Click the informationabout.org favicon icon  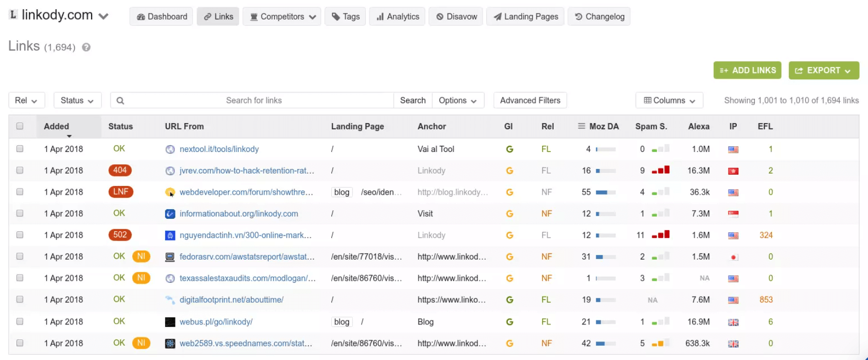coord(170,214)
